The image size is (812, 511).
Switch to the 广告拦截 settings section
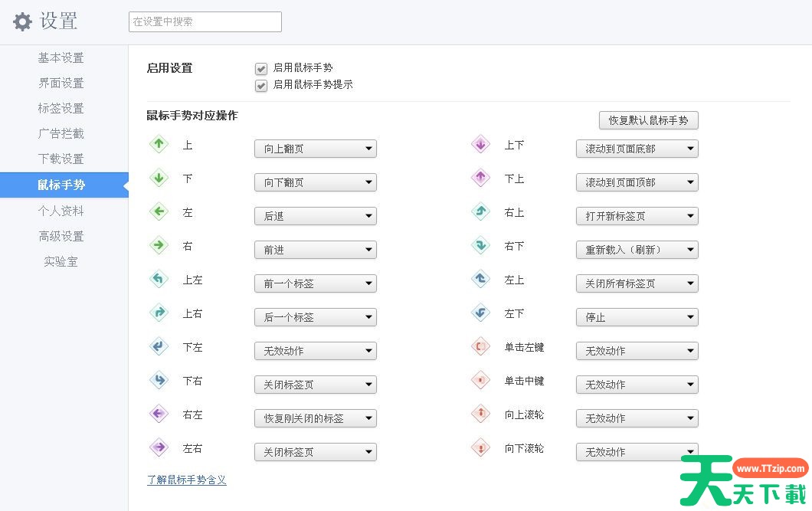61,134
